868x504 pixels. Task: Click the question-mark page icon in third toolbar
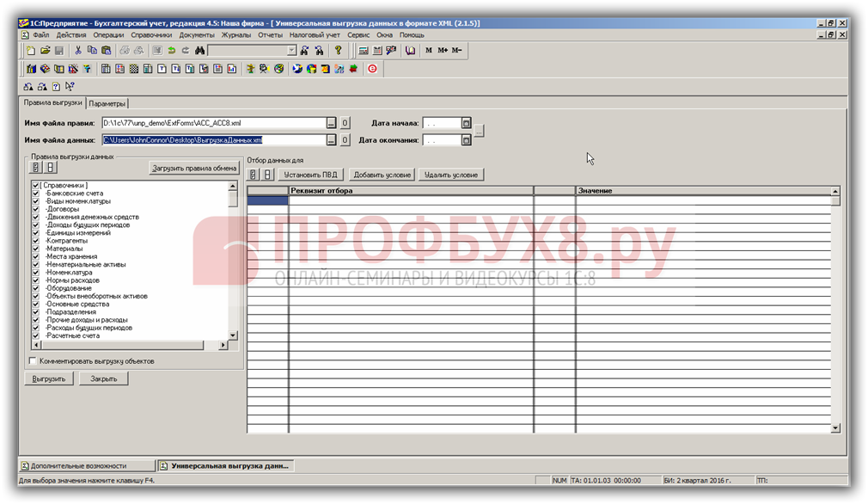(56, 86)
